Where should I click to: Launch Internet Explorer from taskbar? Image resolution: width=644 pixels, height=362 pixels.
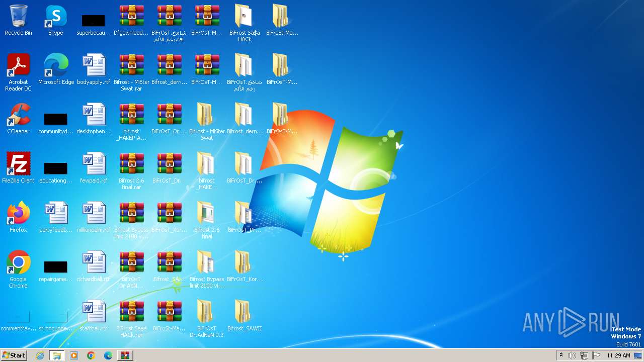pyautogui.click(x=40, y=355)
